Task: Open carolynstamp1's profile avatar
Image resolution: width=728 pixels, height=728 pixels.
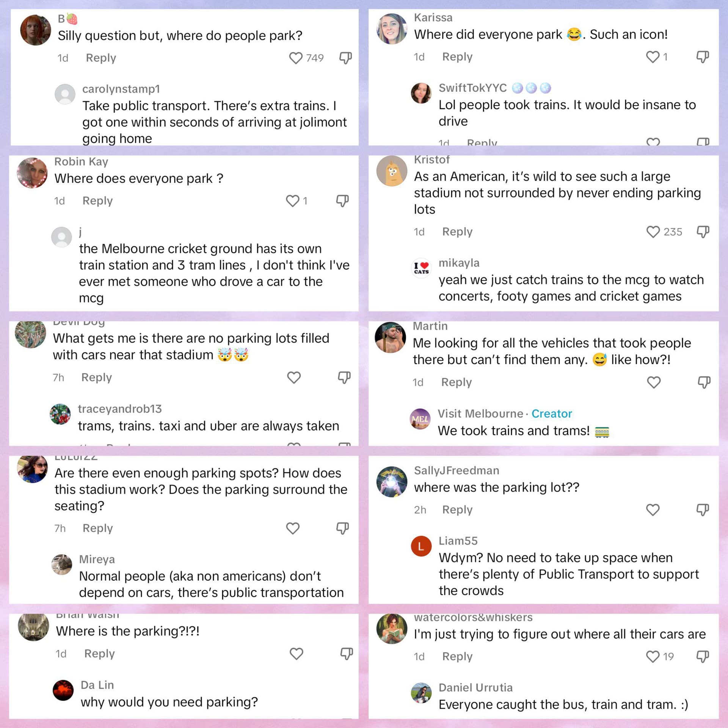Action: [65, 94]
